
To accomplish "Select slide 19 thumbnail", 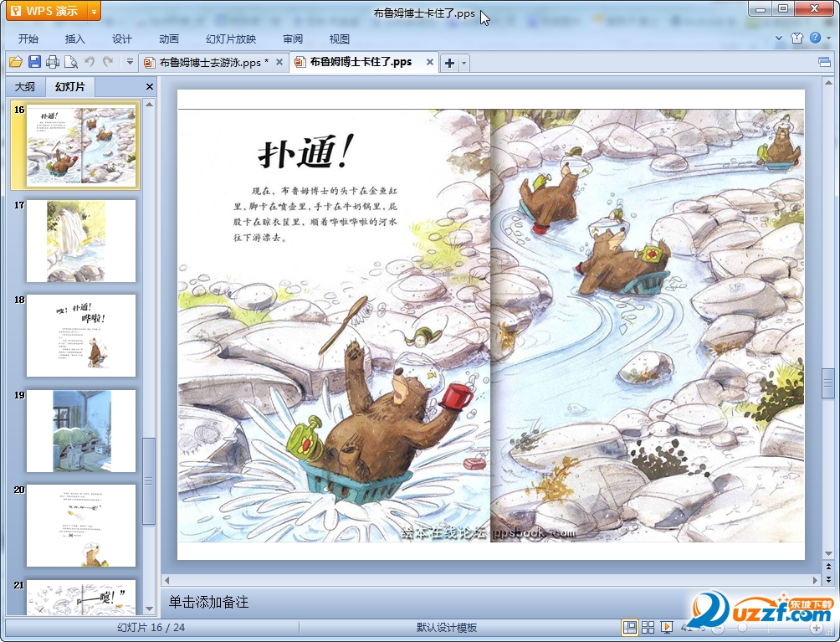I will [x=81, y=431].
